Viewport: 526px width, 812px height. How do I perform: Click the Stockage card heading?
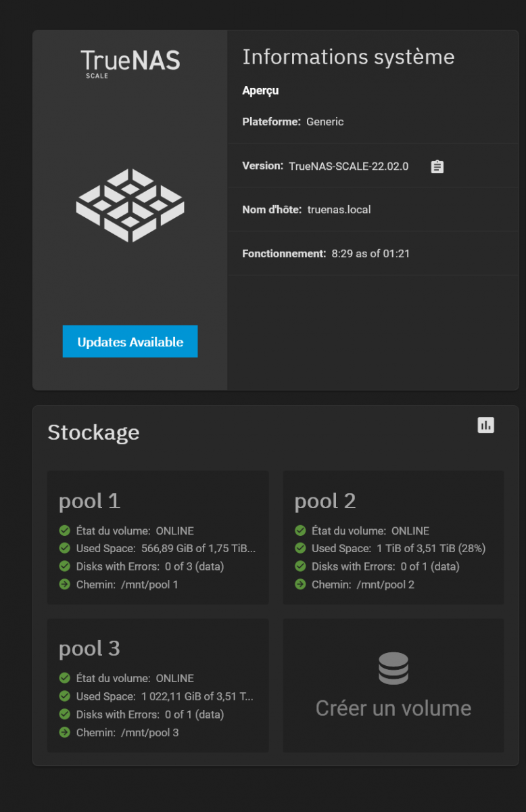click(93, 432)
